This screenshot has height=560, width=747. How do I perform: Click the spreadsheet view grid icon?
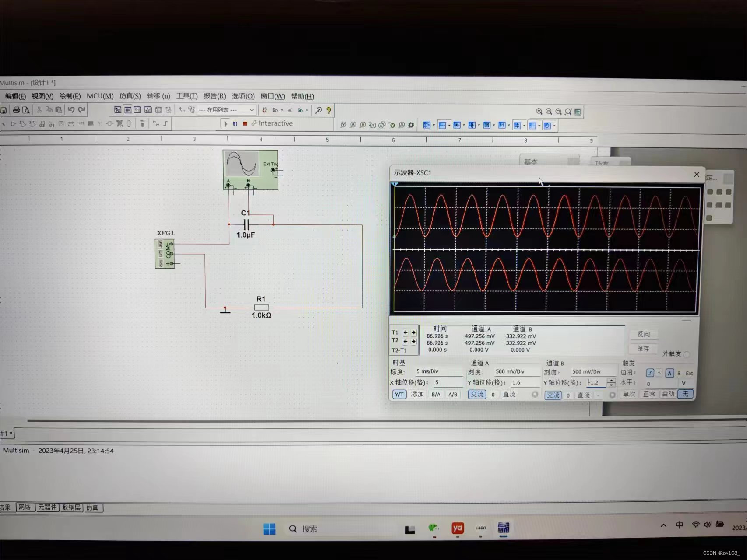pos(128,110)
